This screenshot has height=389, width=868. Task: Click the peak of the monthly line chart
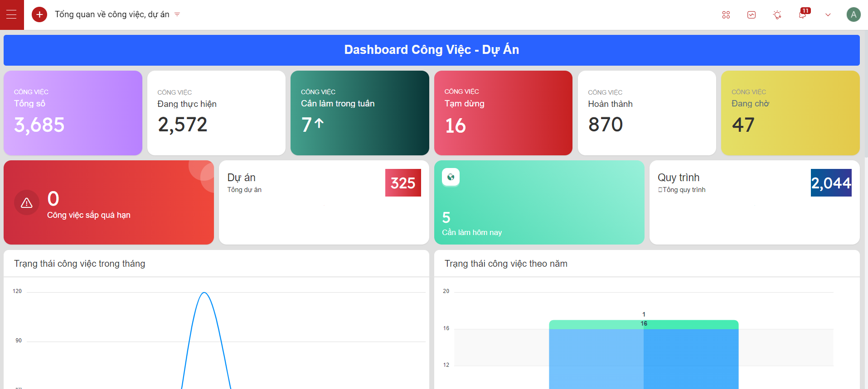coord(204,293)
